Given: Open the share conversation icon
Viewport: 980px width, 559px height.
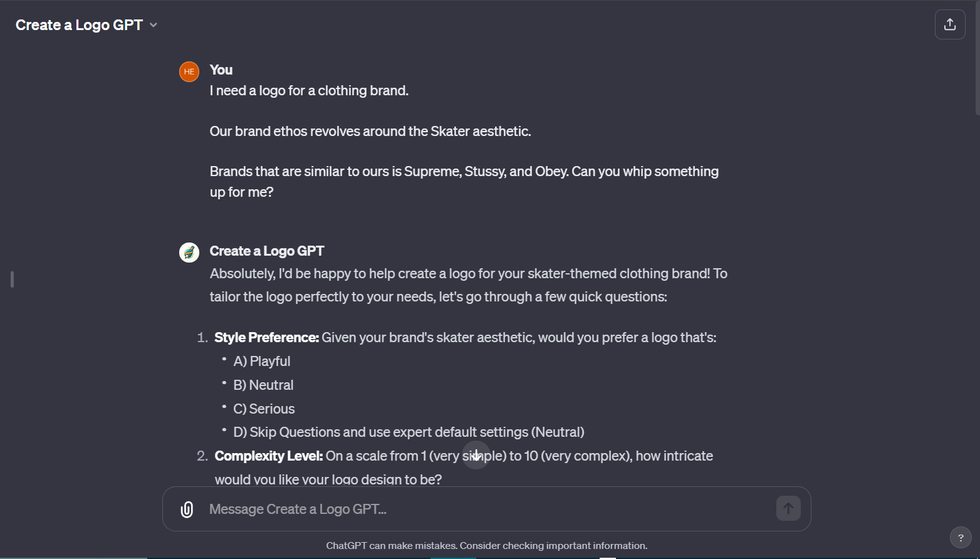Looking at the screenshot, I should (950, 24).
